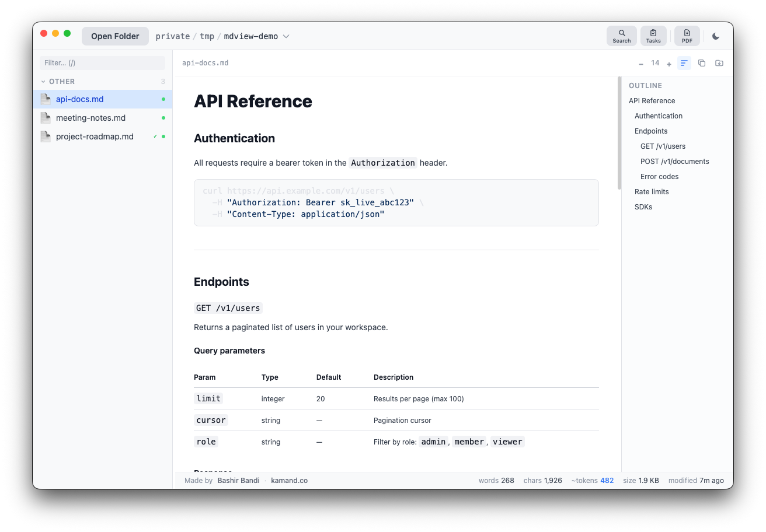This screenshot has width=766, height=532.
Task: Click the folder download icon
Action: 719,63
